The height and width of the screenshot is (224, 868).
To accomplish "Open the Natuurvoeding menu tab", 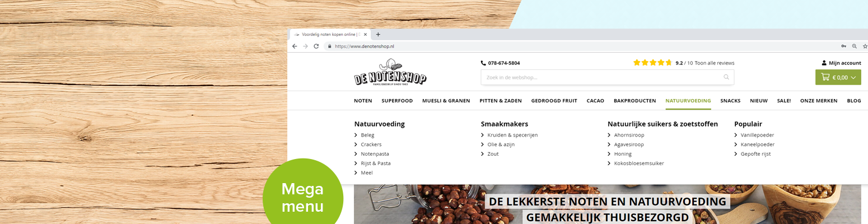I will click(x=688, y=101).
